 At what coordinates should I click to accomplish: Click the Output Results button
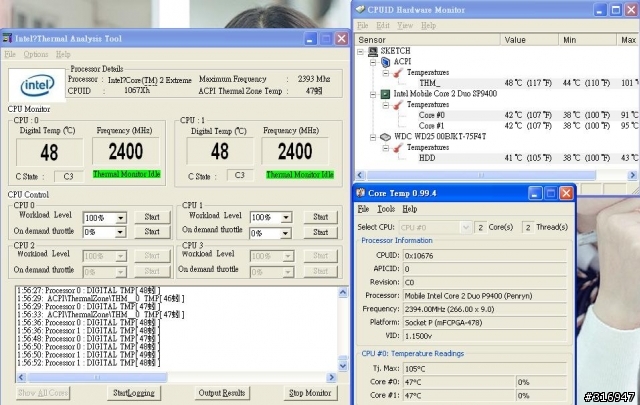click(x=222, y=393)
